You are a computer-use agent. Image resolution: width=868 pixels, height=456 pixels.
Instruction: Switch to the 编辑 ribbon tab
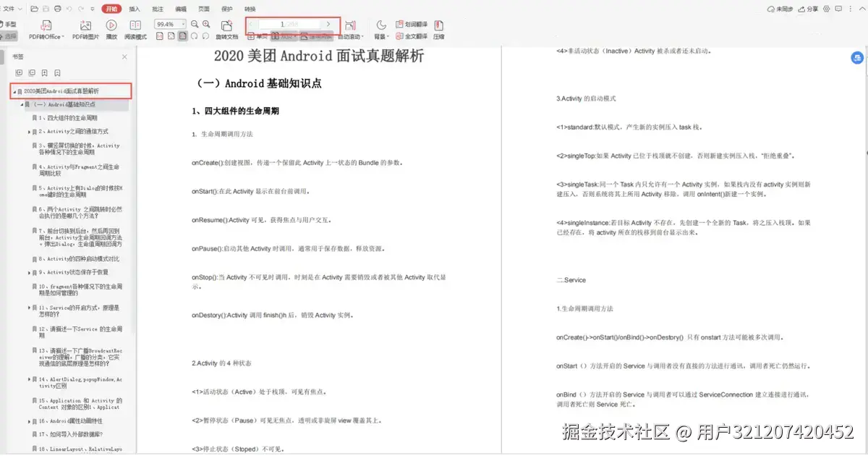[x=181, y=9]
